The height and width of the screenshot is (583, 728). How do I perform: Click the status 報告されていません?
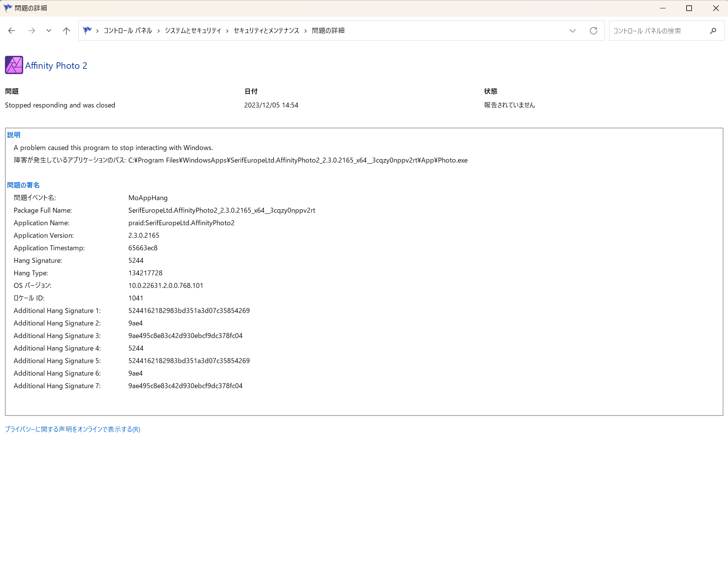(x=509, y=105)
